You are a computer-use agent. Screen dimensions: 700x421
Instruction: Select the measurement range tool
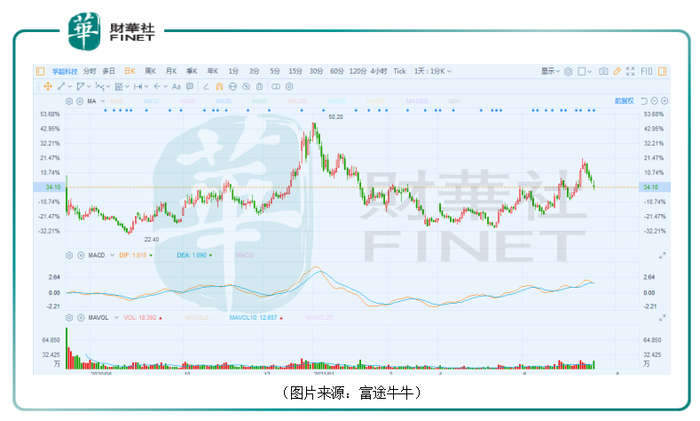click(138, 86)
